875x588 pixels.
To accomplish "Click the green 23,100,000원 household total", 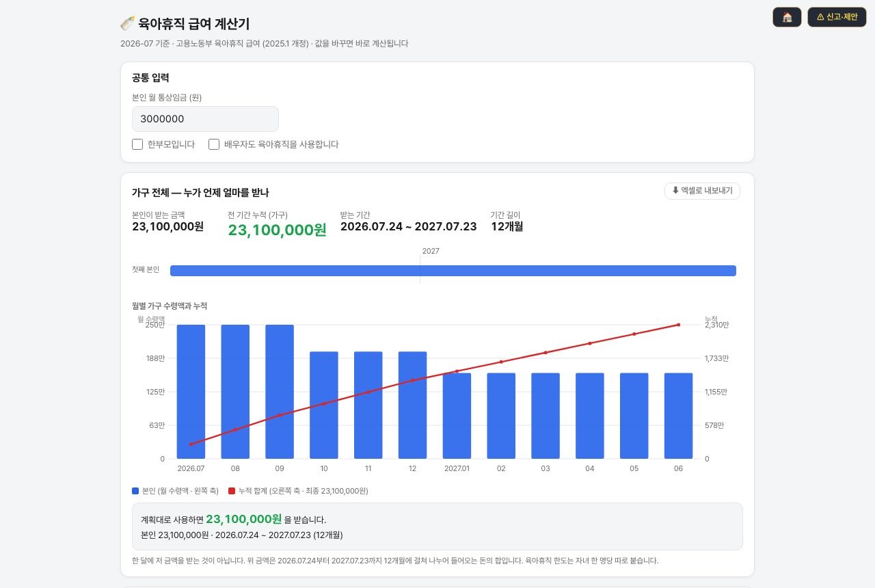I will point(278,230).
